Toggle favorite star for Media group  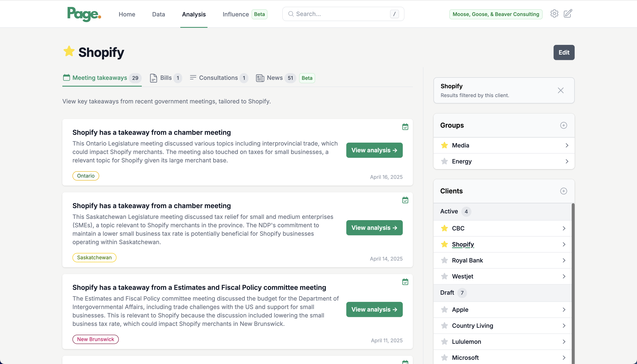click(444, 145)
